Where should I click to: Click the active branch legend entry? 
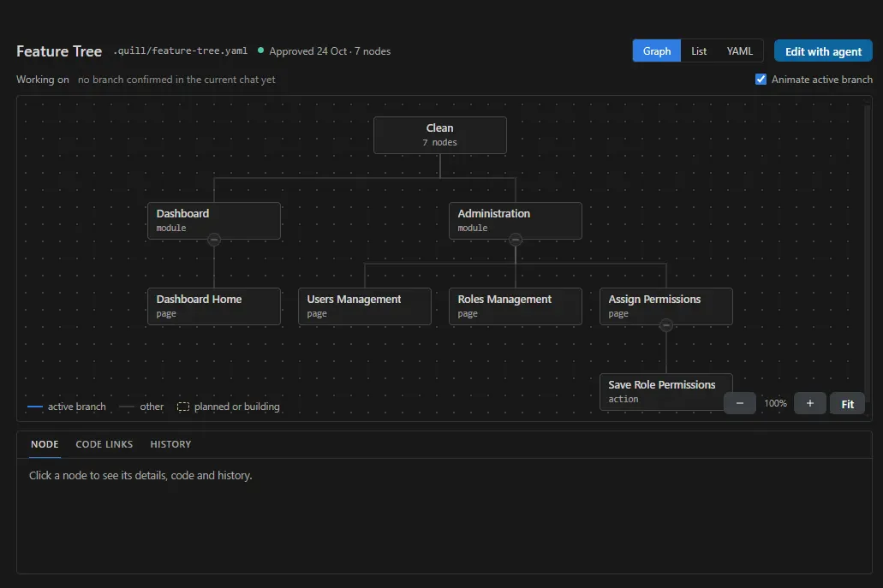coord(67,407)
